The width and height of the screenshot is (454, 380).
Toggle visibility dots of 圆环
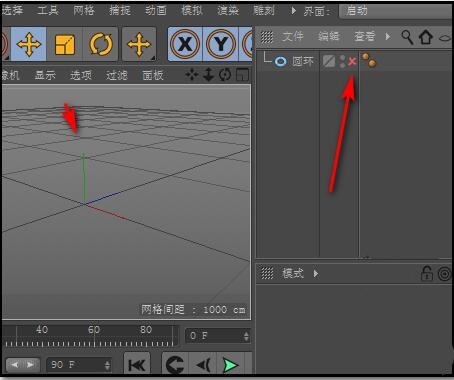[x=342, y=61]
